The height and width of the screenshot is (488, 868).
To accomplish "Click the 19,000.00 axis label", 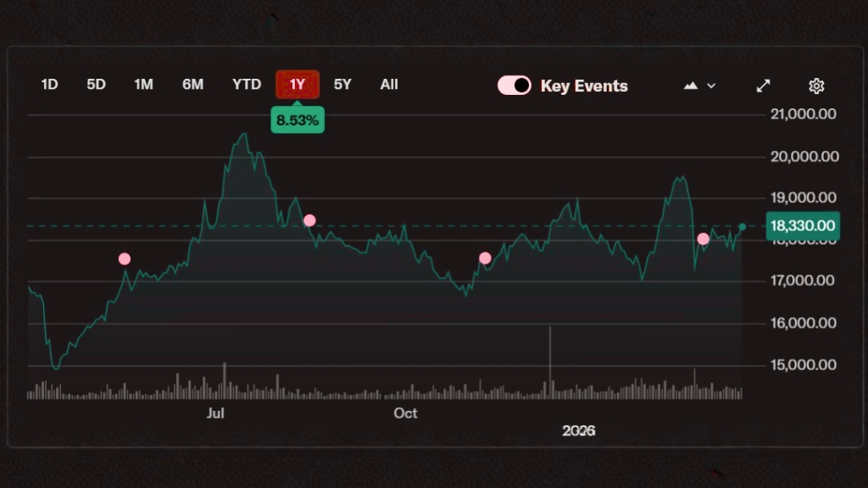I will 804,197.
